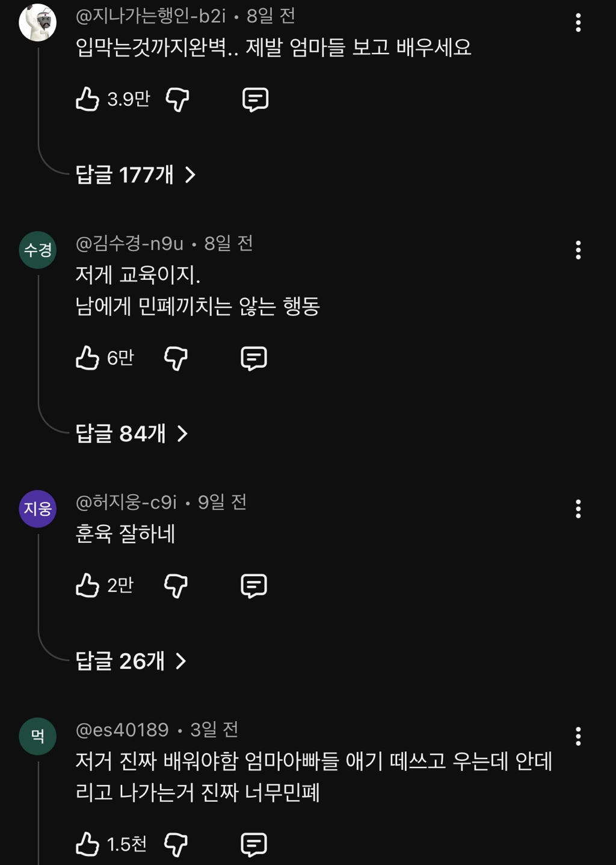Expand the 177 replies thread
The height and width of the screenshot is (865, 616).
click(x=135, y=175)
